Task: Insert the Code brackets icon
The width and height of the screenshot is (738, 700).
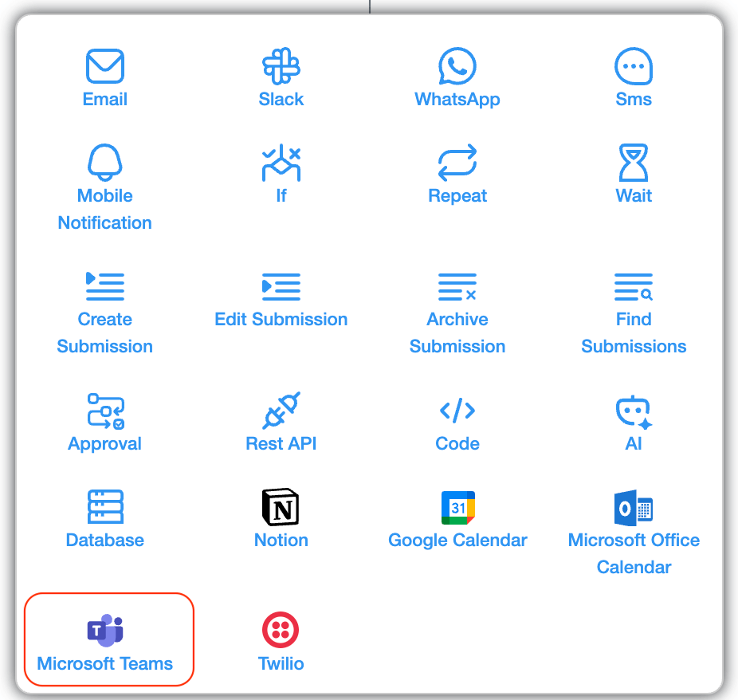Action: (457, 411)
